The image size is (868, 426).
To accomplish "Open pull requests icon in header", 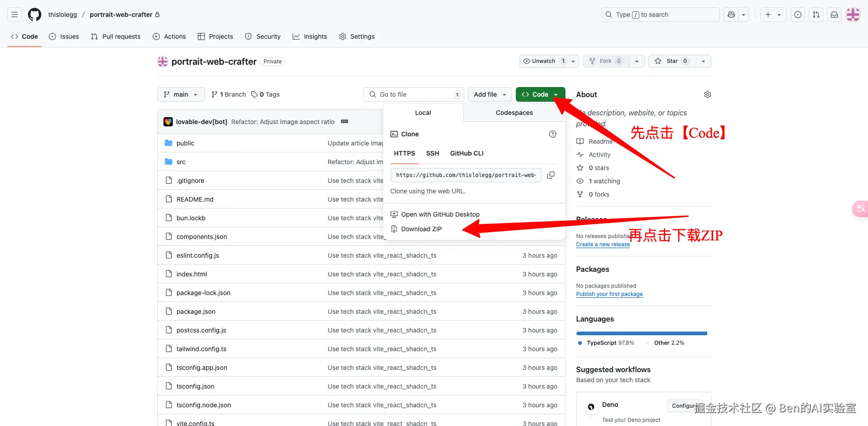I will (816, 15).
